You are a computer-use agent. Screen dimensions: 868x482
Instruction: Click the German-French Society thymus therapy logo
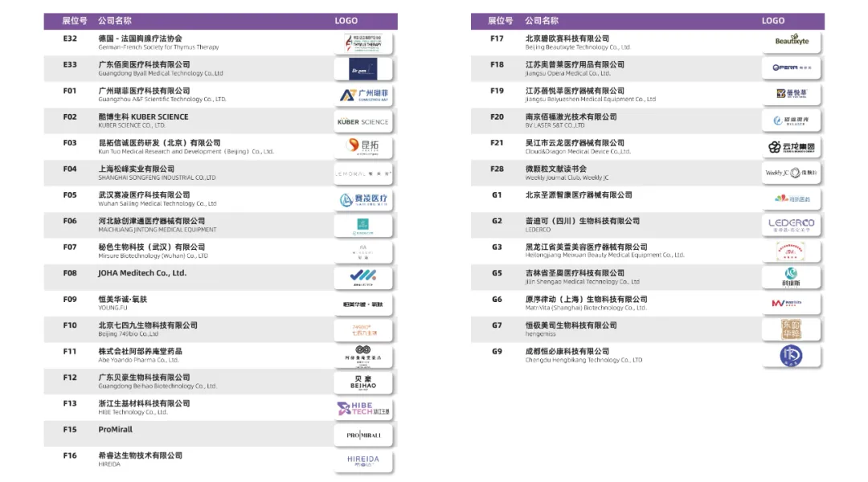click(x=363, y=43)
